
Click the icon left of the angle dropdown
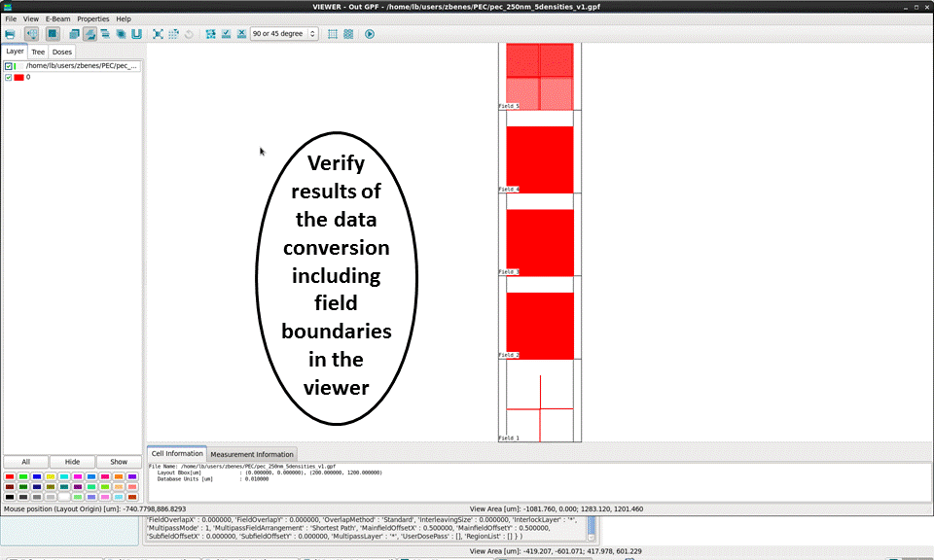pyautogui.click(x=241, y=34)
